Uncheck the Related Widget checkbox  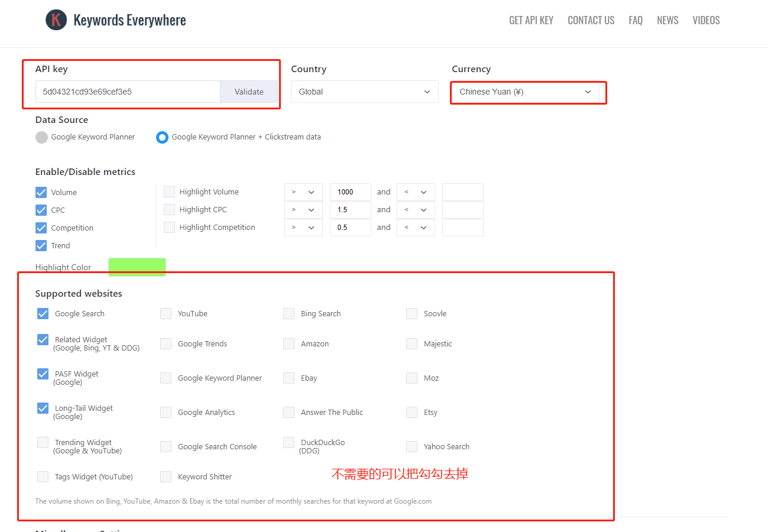pos(43,339)
